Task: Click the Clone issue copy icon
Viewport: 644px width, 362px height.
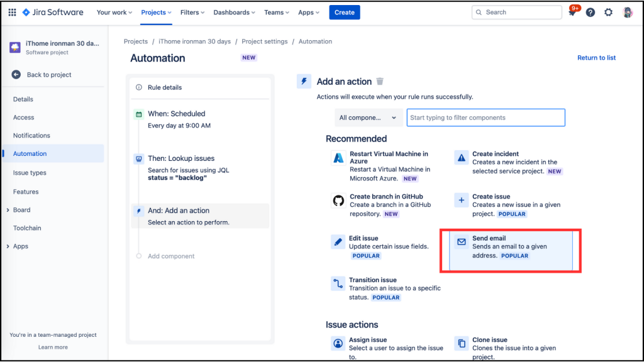Action: [x=461, y=343]
